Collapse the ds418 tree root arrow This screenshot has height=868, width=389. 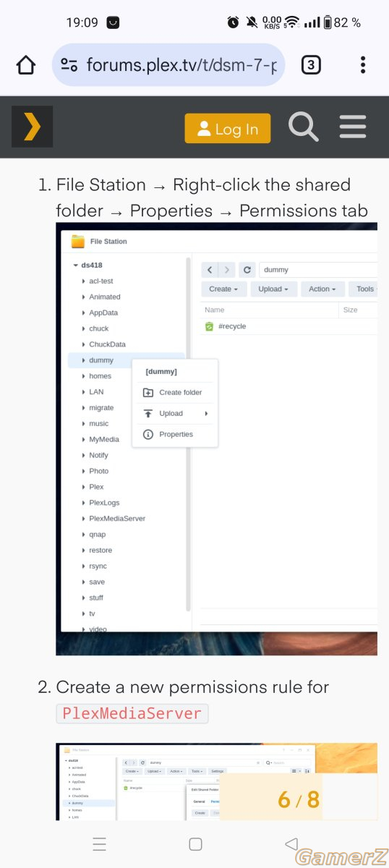point(75,265)
